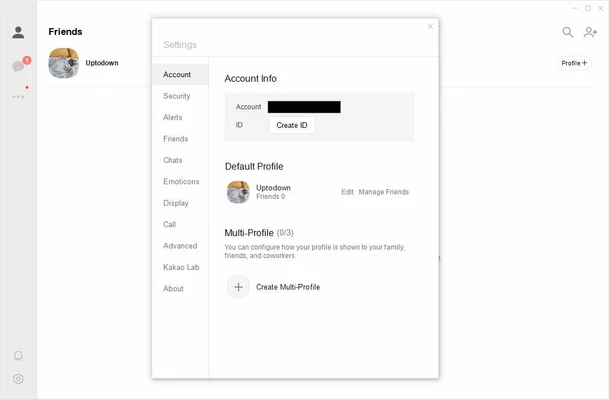Open the Advanced settings tab

pyautogui.click(x=180, y=246)
